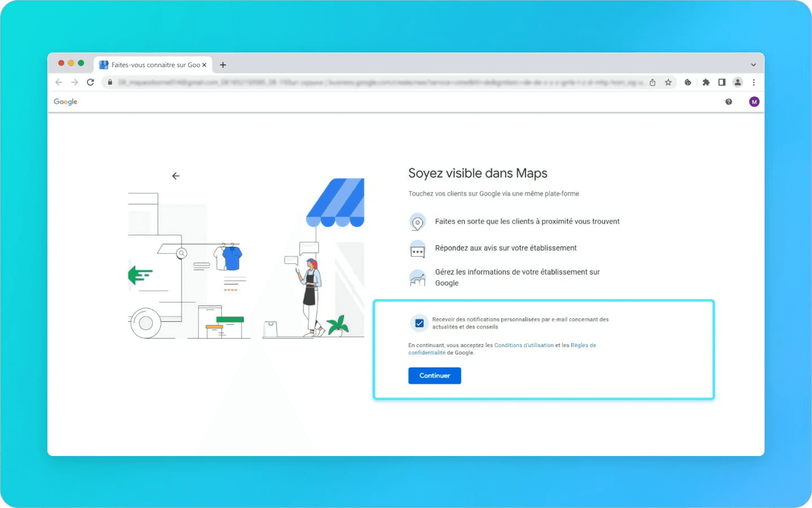This screenshot has height=508, width=812.
Task: Open the Chrome profile icon
Action: tap(738, 82)
